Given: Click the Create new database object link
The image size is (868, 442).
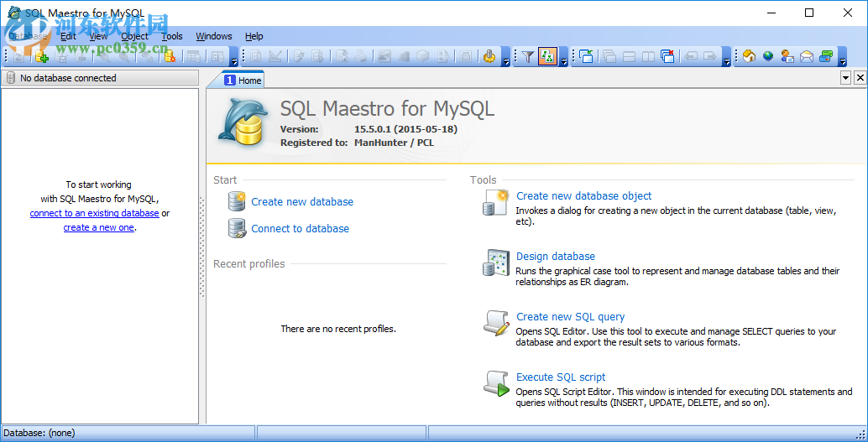Looking at the screenshot, I should (x=584, y=195).
